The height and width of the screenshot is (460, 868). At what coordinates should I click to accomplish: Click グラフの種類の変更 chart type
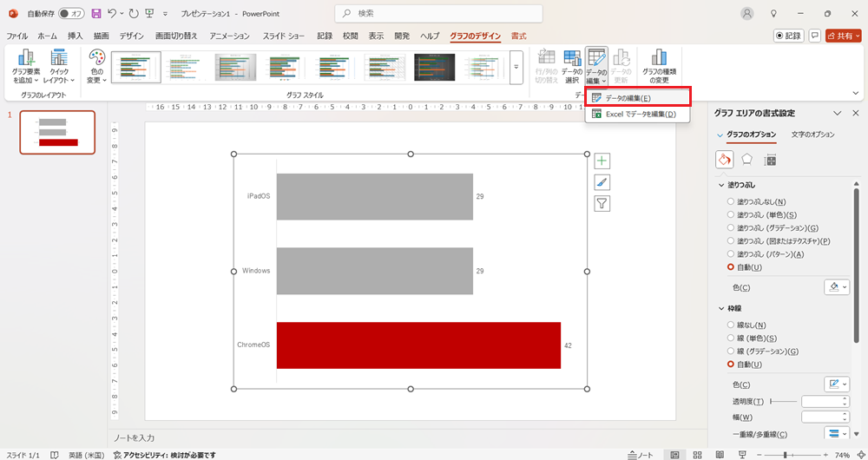pyautogui.click(x=659, y=67)
